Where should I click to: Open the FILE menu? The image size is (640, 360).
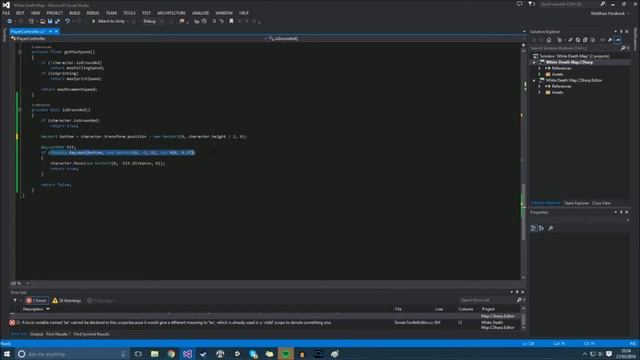click(6, 13)
